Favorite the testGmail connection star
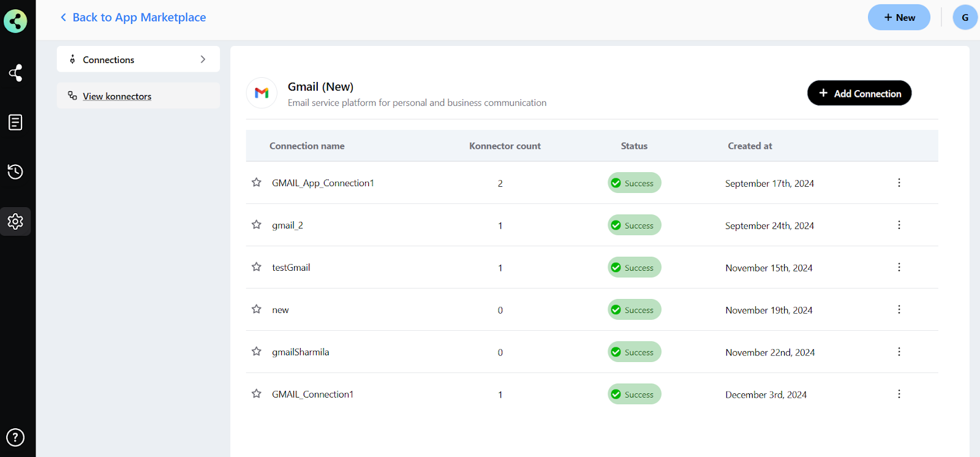The height and width of the screenshot is (457, 980). point(256,267)
